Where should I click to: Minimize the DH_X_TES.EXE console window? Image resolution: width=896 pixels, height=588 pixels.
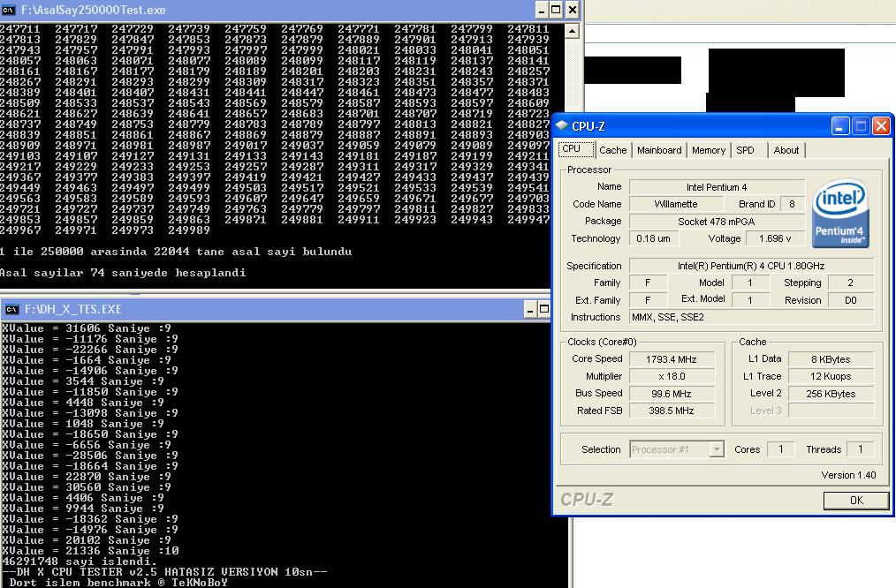click(x=529, y=309)
